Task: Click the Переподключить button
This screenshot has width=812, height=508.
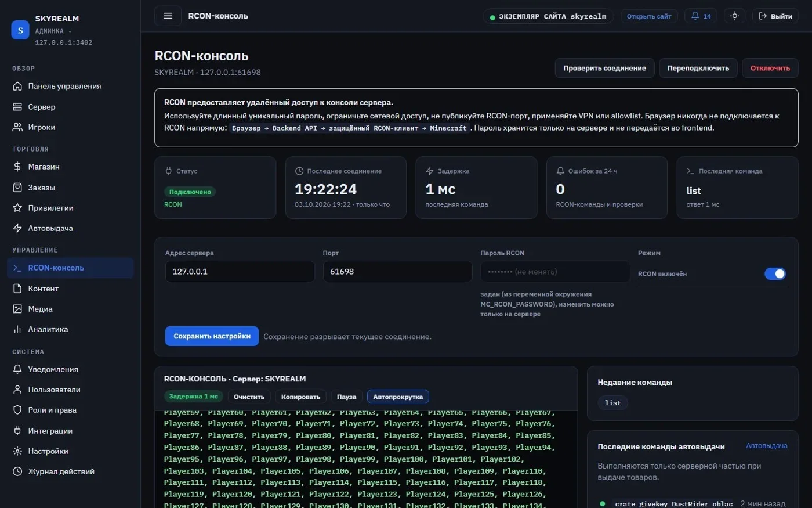Action: click(x=698, y=68)
